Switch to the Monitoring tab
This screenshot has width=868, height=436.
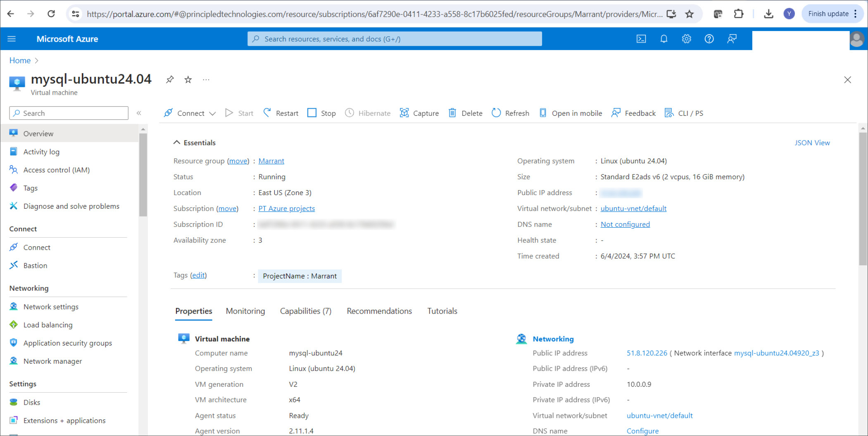(245, 311)
